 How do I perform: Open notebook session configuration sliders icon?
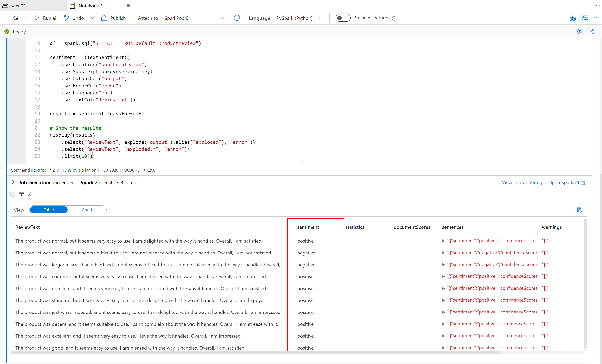pyautogui.click(x=585, y=18)
